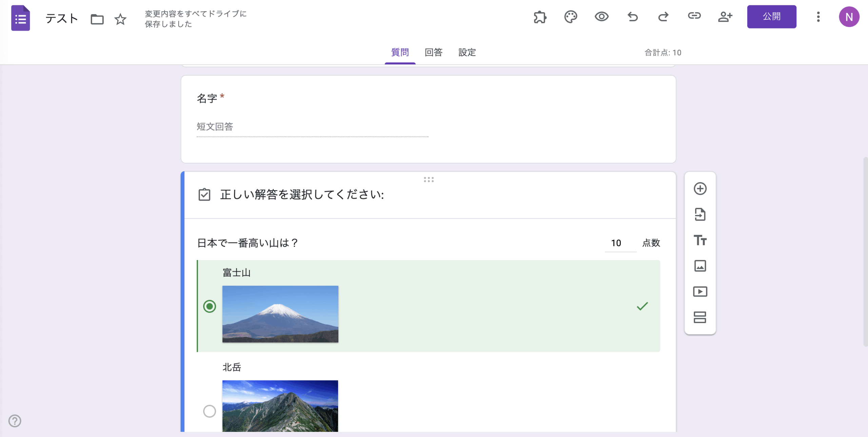Image resolution: width=868 pixels, height=437 pixels.
Task: Switch to the 回答 tab
Action: point(434,53)
